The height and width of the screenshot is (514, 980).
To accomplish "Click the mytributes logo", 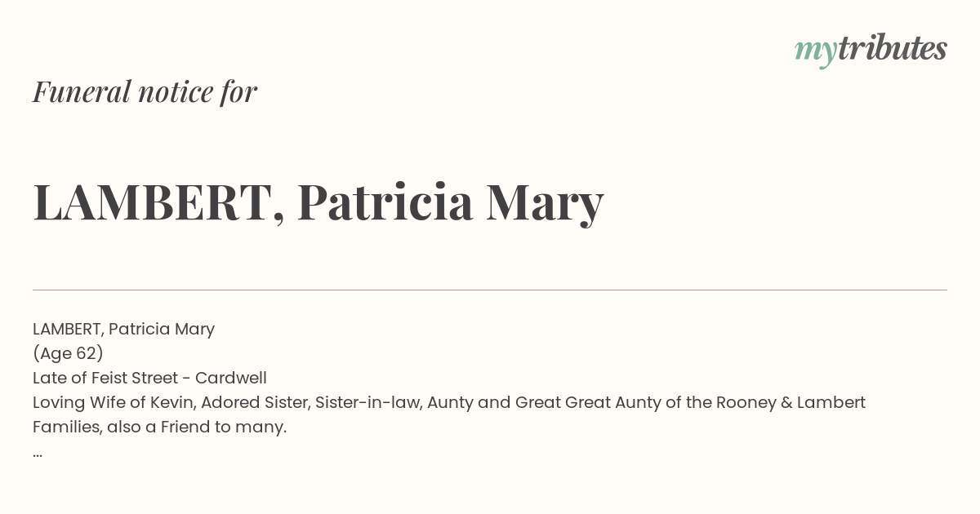I will (x=871, y=51).
